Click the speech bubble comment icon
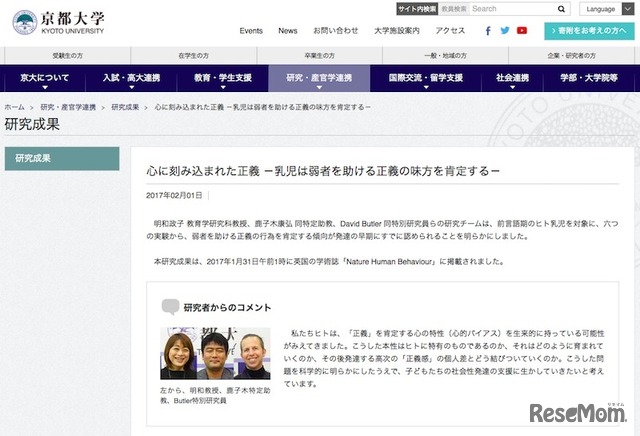 tap(170, 307)
